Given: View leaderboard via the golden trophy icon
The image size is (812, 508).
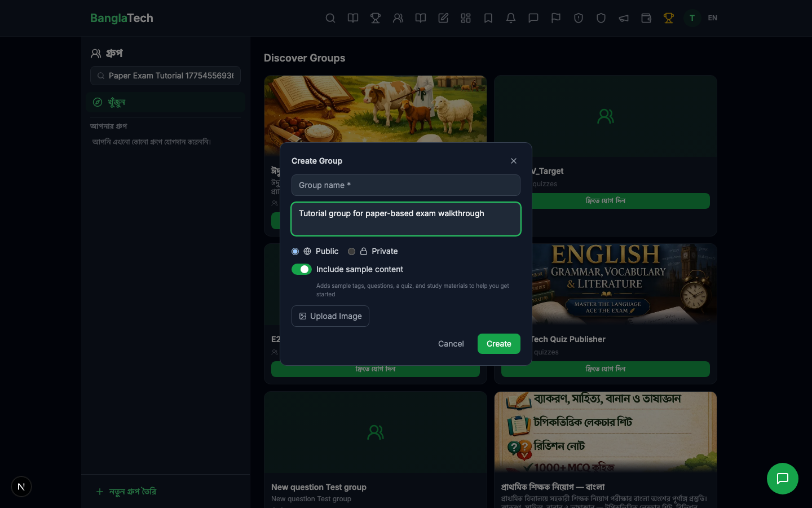Looking at the screenshot, I should pyautogui.click(x=669, y=18).
